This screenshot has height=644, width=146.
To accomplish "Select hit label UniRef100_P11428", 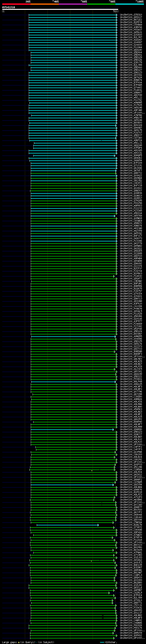I will tap(131, 314).
